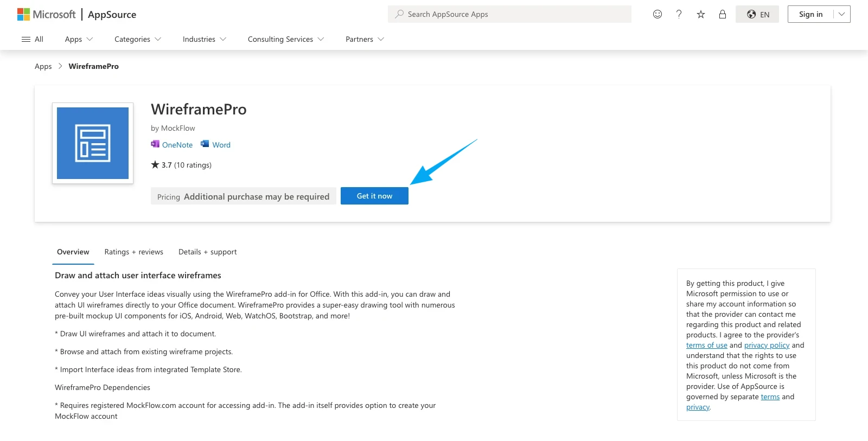Image resolution: width=868 pixels, height=441 pixels.
Task: Click the search magnifier icon
Action: point(399,14)
